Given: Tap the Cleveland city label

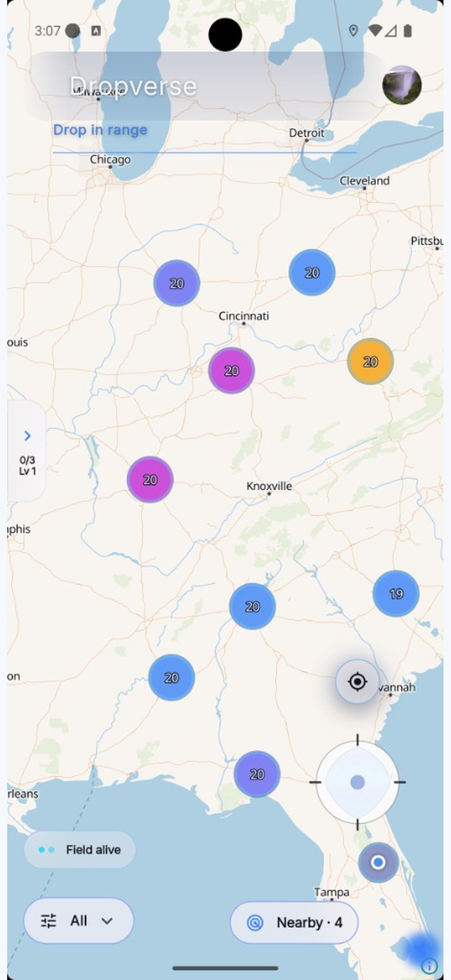Looking at the screenshot, I should tap(364, 180).
